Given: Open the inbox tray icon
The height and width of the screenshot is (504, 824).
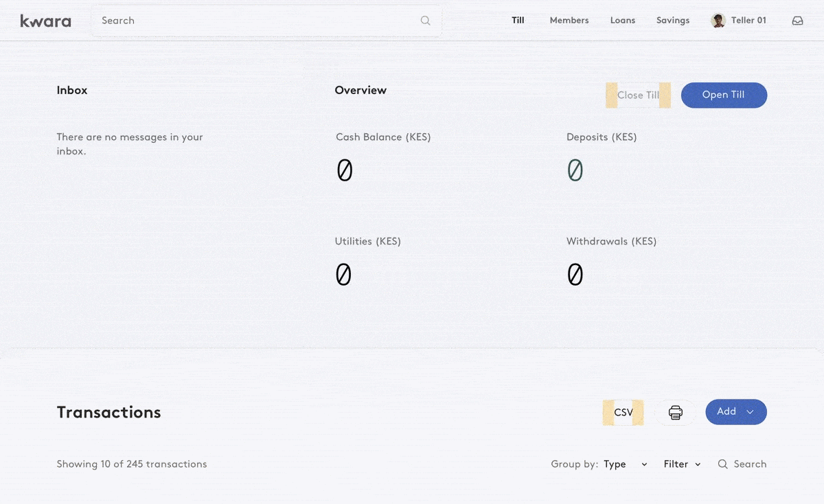Looking at the screenshot, I should pyautogui.click(x=797, y=21).
